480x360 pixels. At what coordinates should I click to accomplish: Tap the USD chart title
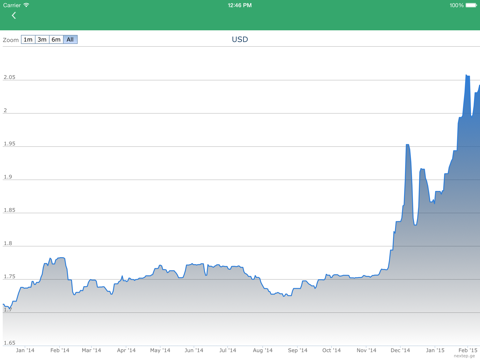tap(240, 39)
